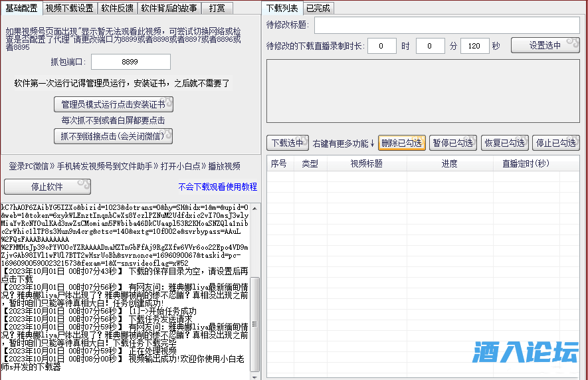Open the 不会下载观看使用教程 link
Screen dimensions: 588x380
[x=217, y=187]
